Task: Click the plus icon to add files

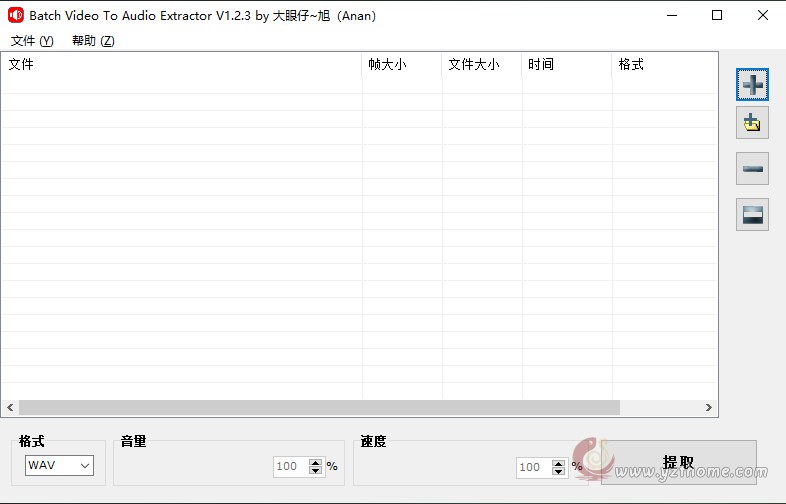Action: click(x=752, y=85)
